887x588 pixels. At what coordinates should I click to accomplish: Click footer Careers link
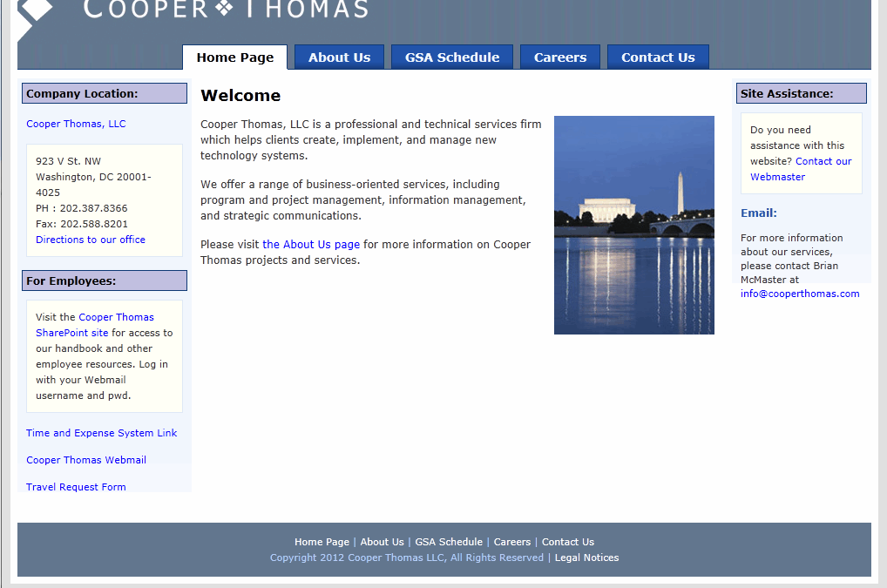pos(512,542)
